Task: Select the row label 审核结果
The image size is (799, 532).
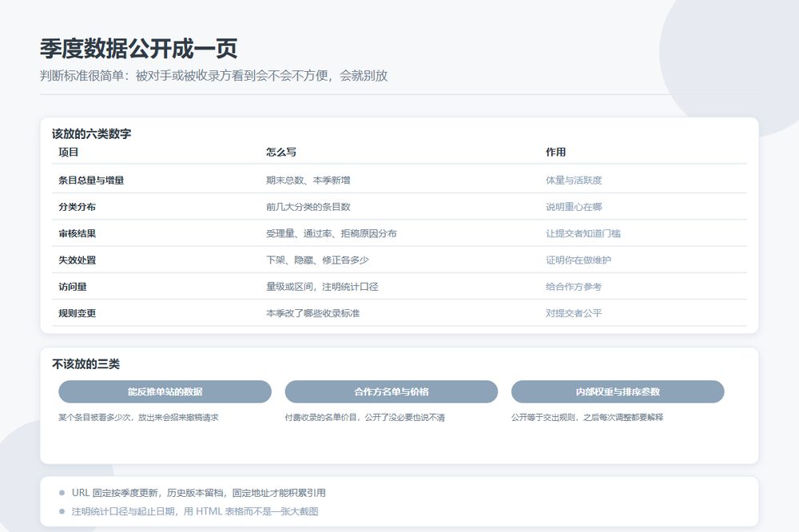Action: point(77,233)
